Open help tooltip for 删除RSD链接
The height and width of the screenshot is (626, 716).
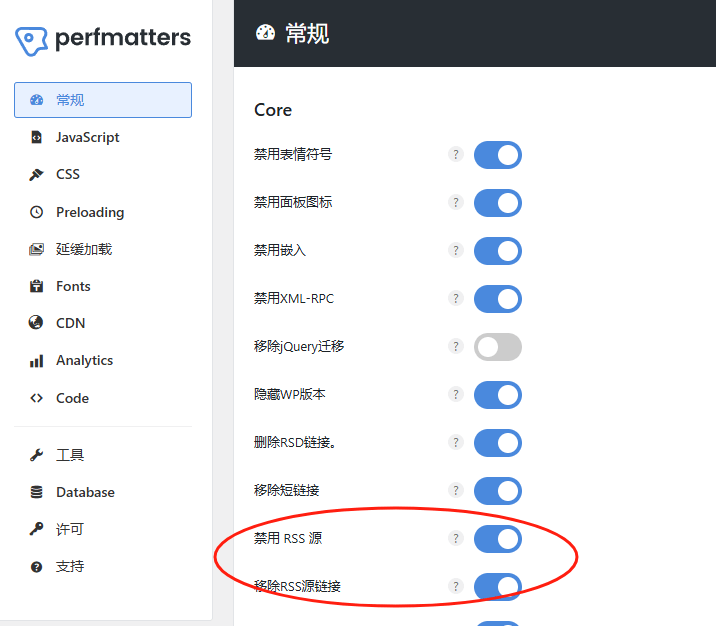click(456, 442)
